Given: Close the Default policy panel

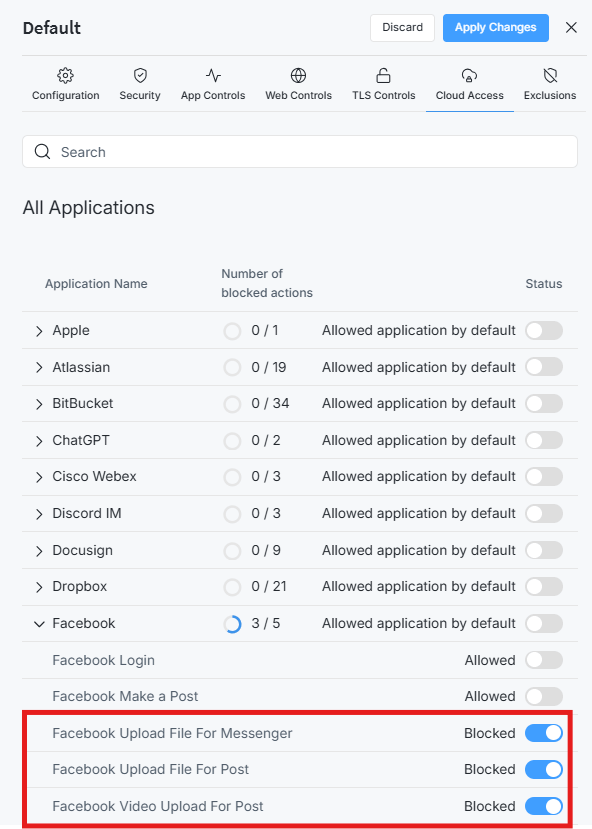Looking at the screenshot, I should (571, 27).
